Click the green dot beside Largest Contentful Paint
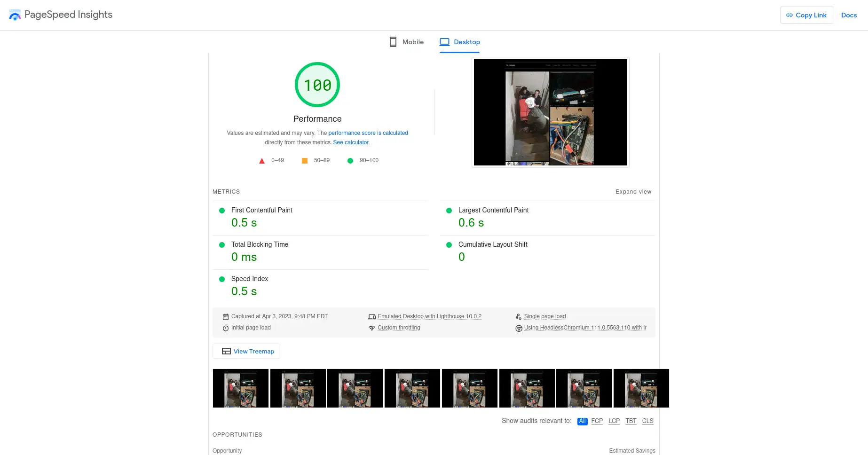Screen dimensions: 868x455 [x=449, y=211]
